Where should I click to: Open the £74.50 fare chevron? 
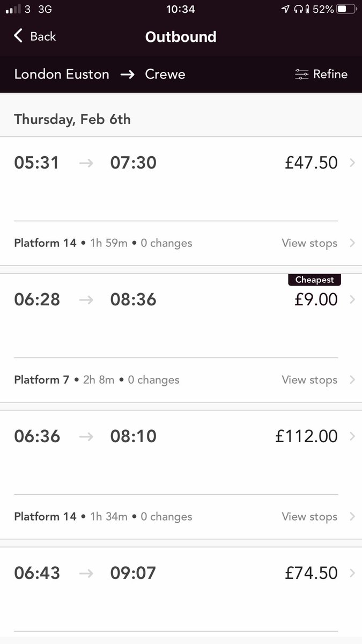352,573
